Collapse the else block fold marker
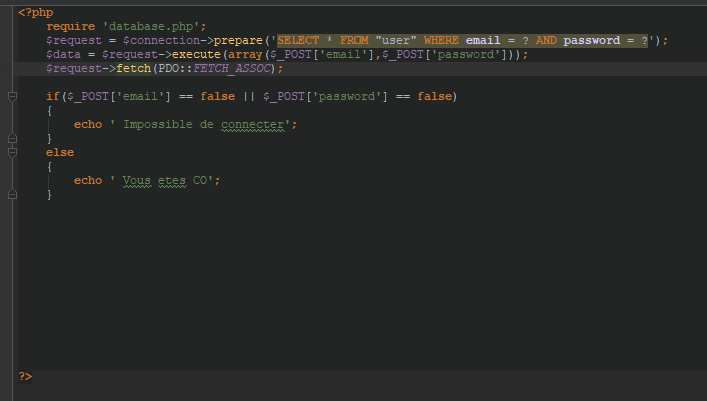 point(13,152)
